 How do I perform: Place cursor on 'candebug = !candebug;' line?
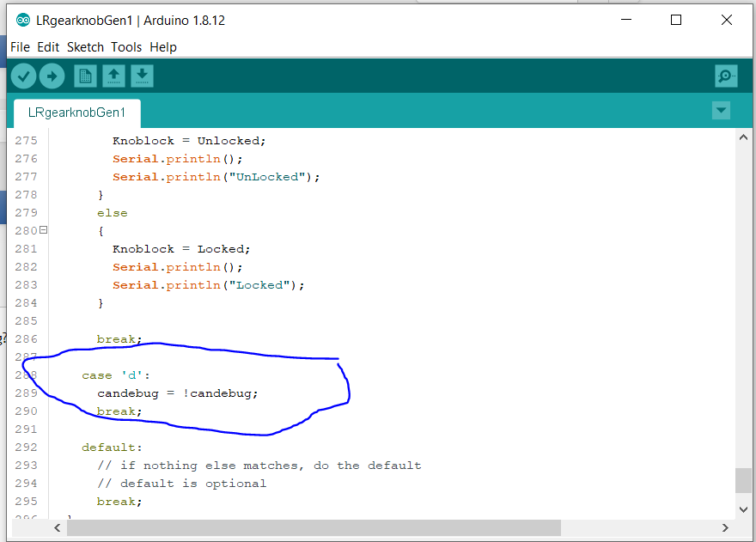(x=177, y=393)
